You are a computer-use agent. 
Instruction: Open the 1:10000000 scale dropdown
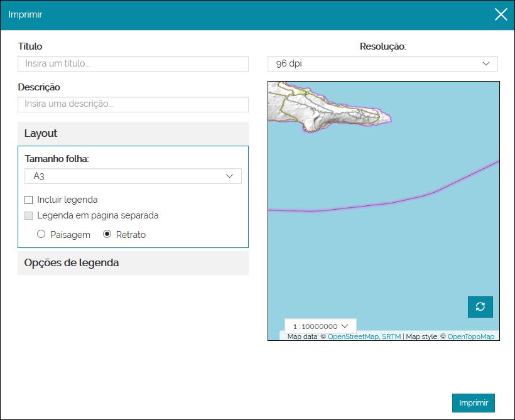click(x=320, y=326)
